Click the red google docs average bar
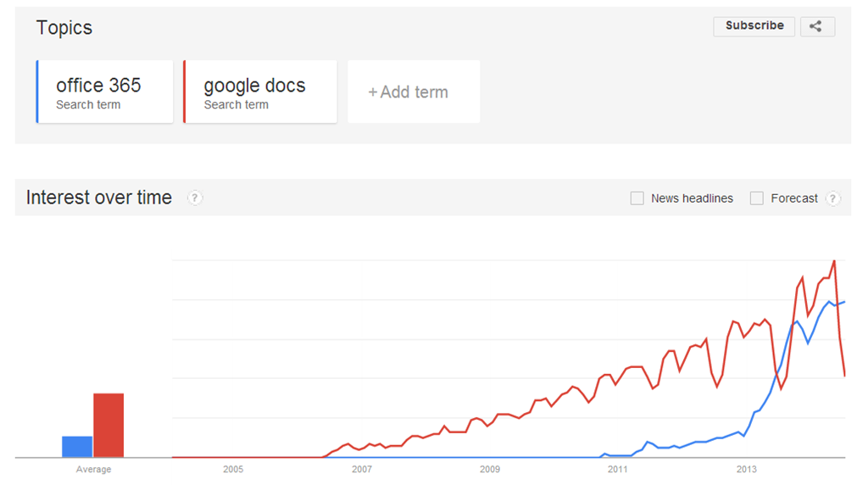868x485 pixels. click(108, 425)
